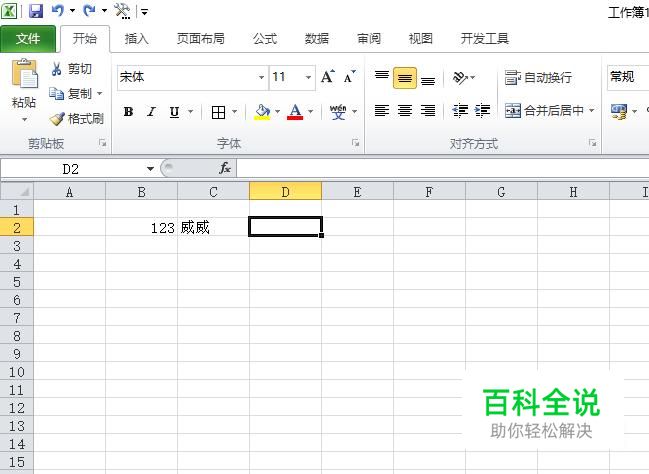The width and height of the screenshot is (649, 474).
Task: Toggle Underline formatting
Action: (x=174, y=112)
